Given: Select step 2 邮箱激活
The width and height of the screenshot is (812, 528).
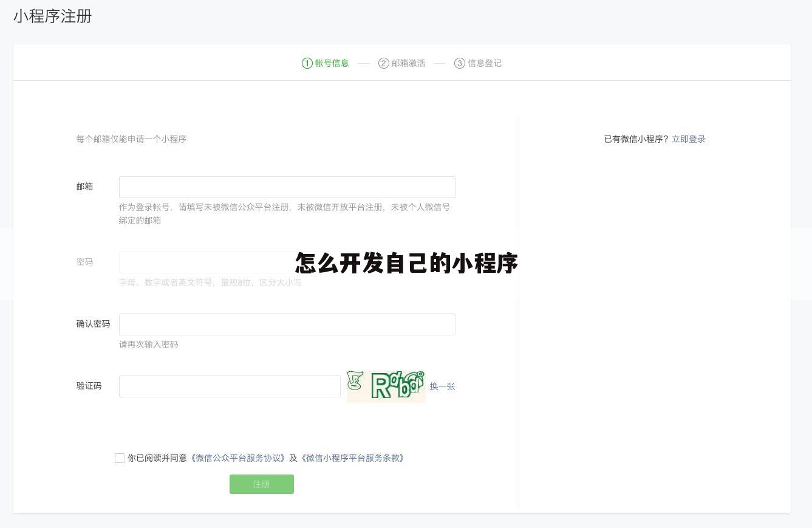Looking at the screenshot, I should [x=402, y=63].
